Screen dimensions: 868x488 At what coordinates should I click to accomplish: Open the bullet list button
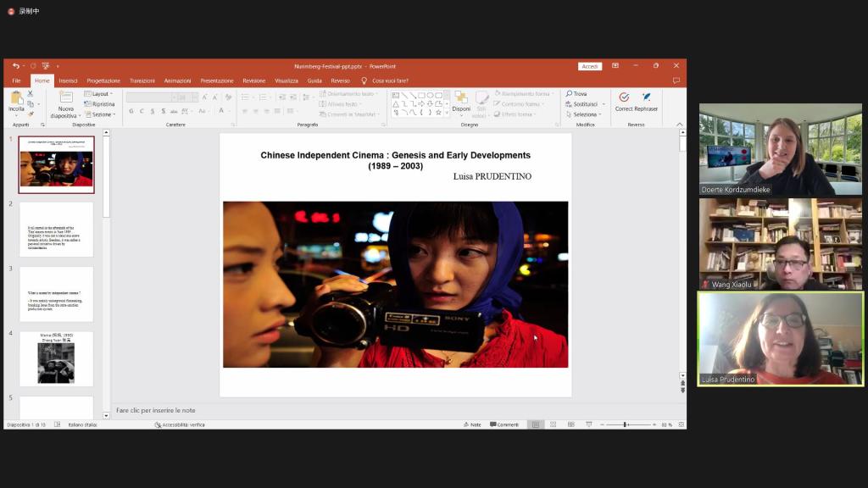coord(245,97)
